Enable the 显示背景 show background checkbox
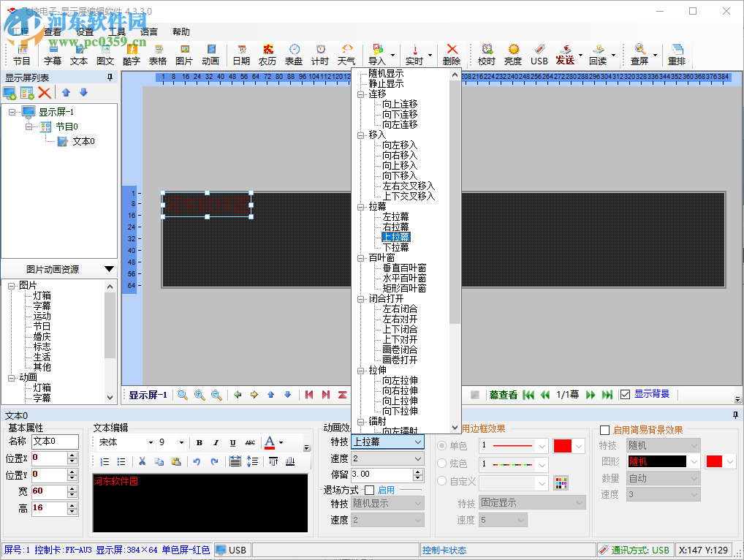744x560 pixels. click(626, 394)
